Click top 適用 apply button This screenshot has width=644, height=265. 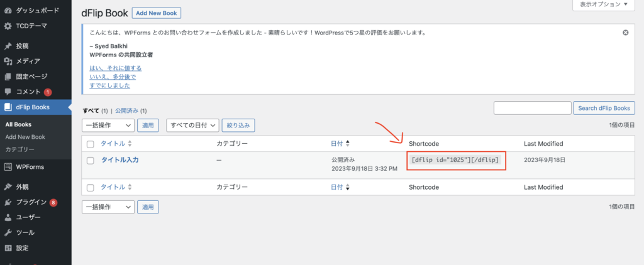[148, 126]
